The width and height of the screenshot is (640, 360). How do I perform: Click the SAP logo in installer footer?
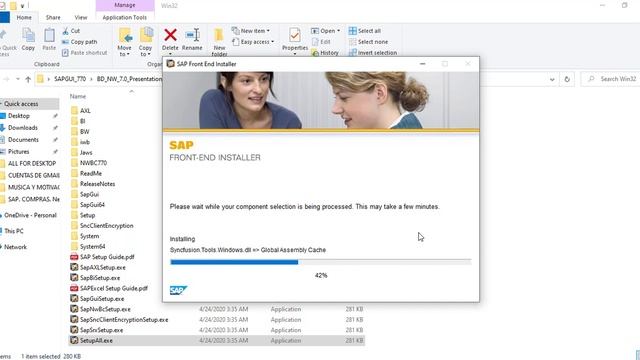pos(178,290)
